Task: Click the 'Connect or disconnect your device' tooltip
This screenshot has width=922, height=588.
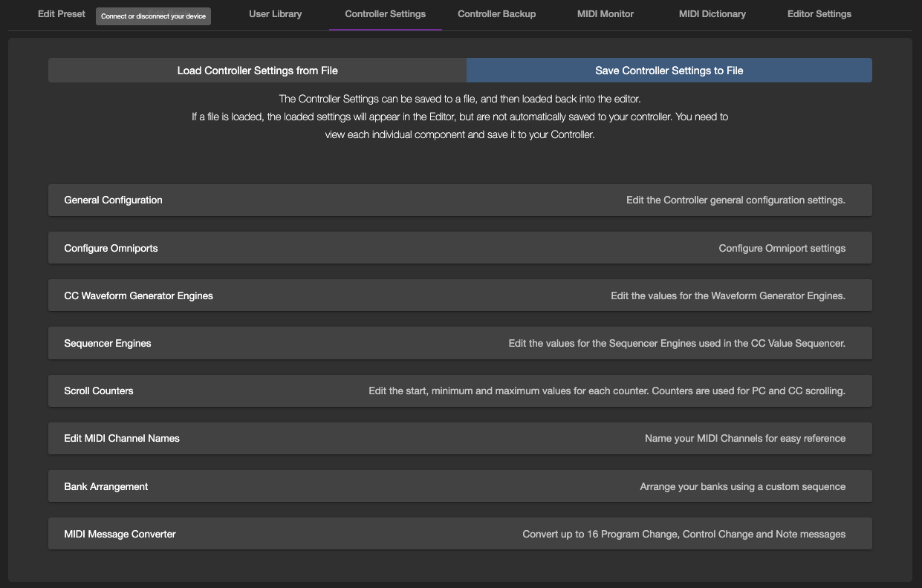Action: click(153, 16)
